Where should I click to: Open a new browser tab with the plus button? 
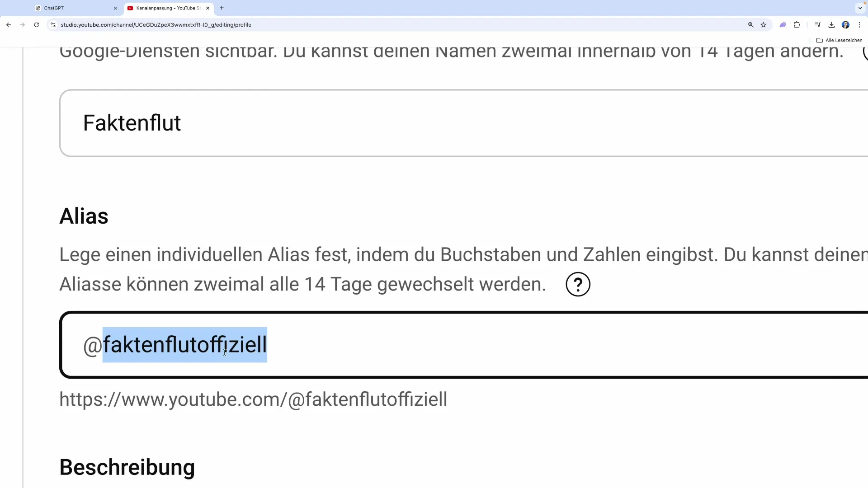click(221, 8)
